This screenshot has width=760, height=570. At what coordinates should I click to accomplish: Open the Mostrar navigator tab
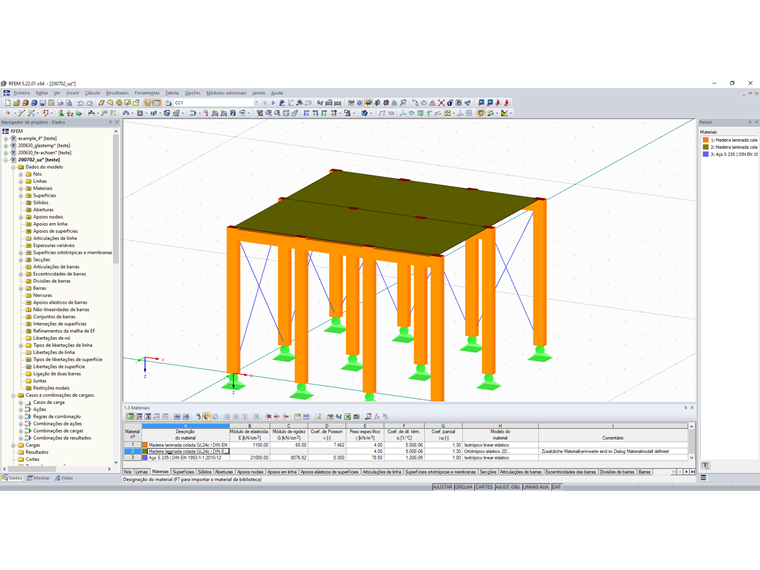[38, 478]
